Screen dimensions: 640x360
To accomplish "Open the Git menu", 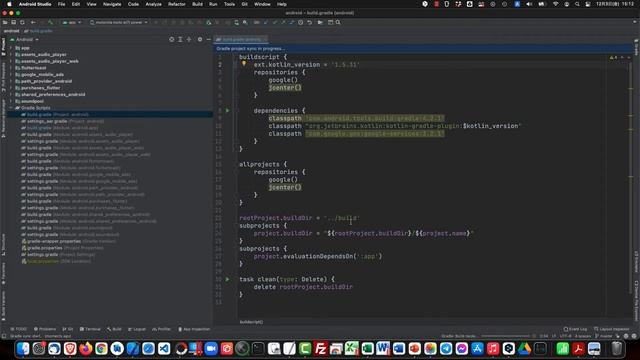I will tap(244, 4).
